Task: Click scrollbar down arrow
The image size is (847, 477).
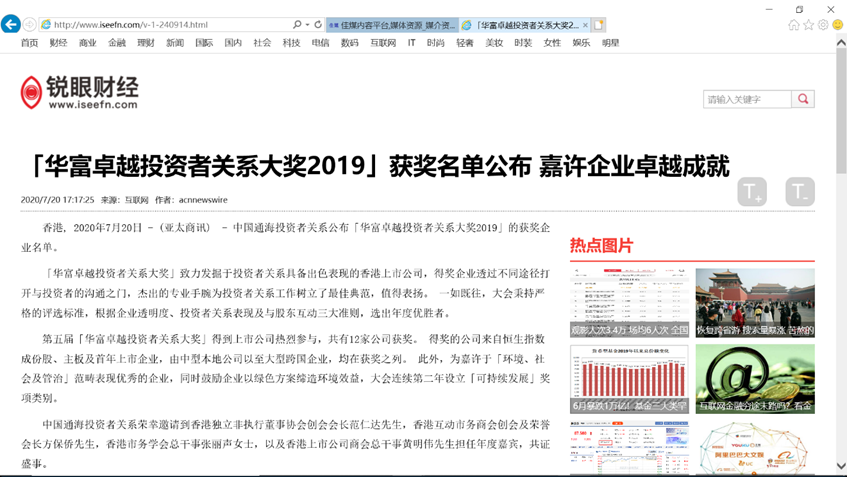Action: point(841,465)
